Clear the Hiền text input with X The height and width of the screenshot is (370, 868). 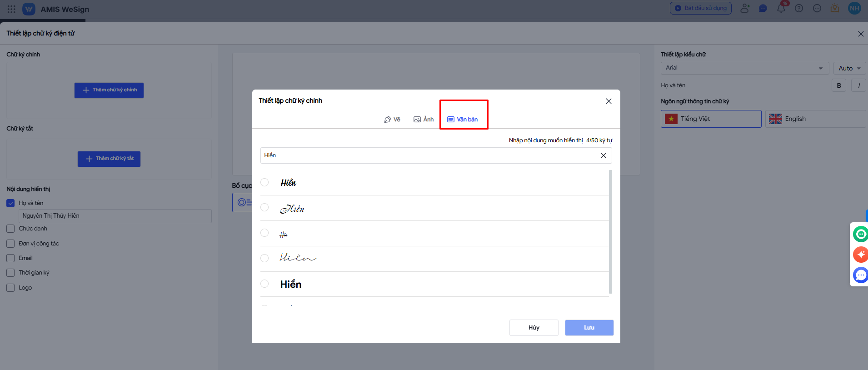pyautogui.click(x=604, y=155)
